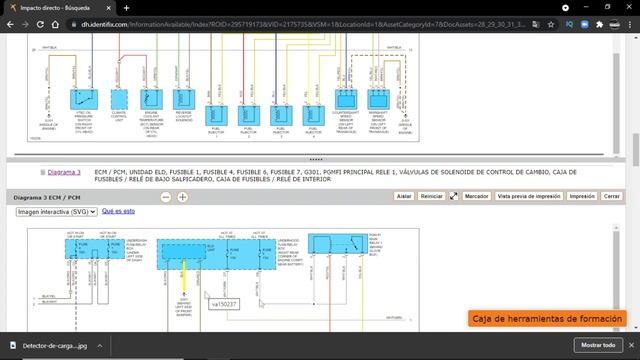Open the blue extension icon beside IQ
This screenshot has height=360, width=640.
coord(584,24)
